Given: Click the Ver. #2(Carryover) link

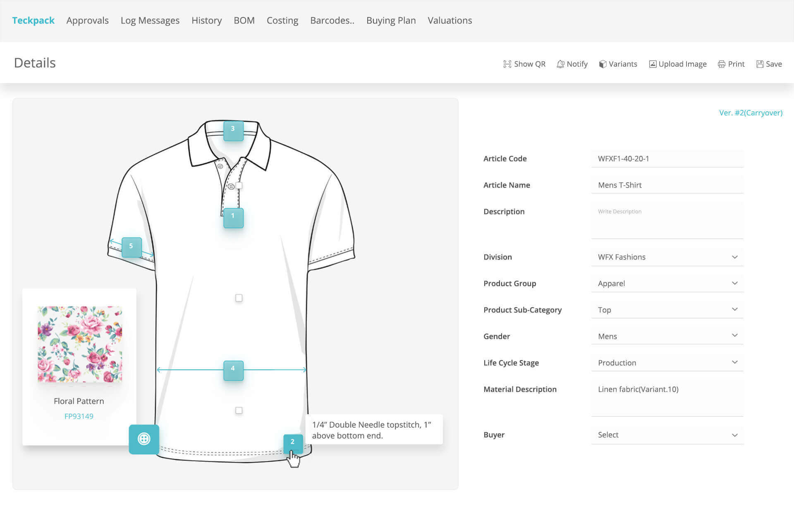Looking at the screenshot, I should tap(750, 113).
